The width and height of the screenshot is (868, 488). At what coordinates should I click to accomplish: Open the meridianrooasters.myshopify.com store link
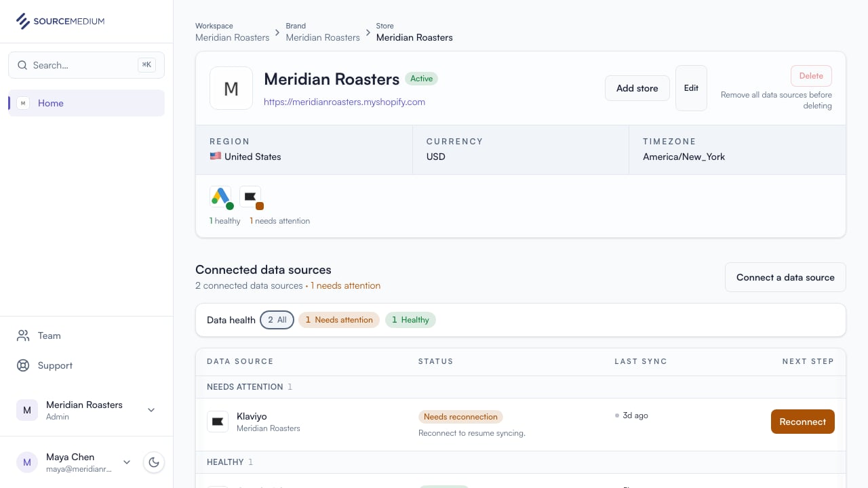pos(344,102)
